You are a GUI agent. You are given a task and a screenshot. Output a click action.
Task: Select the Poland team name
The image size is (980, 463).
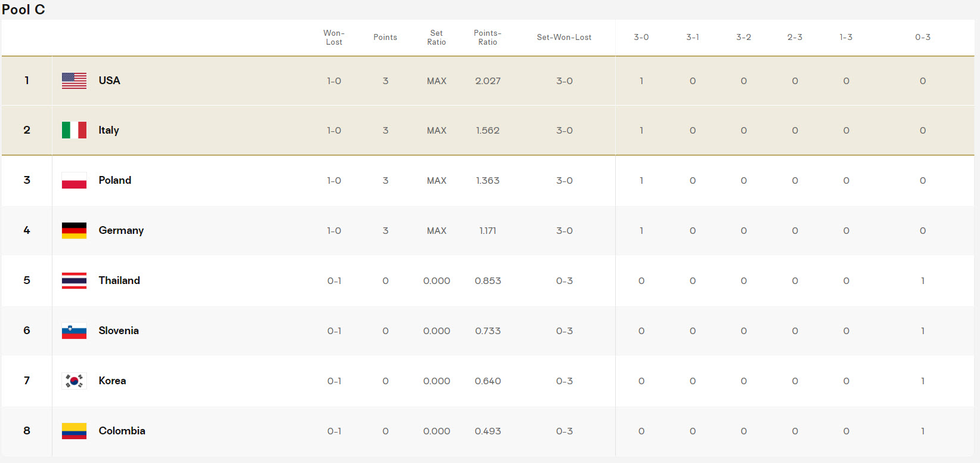(114, 180)
